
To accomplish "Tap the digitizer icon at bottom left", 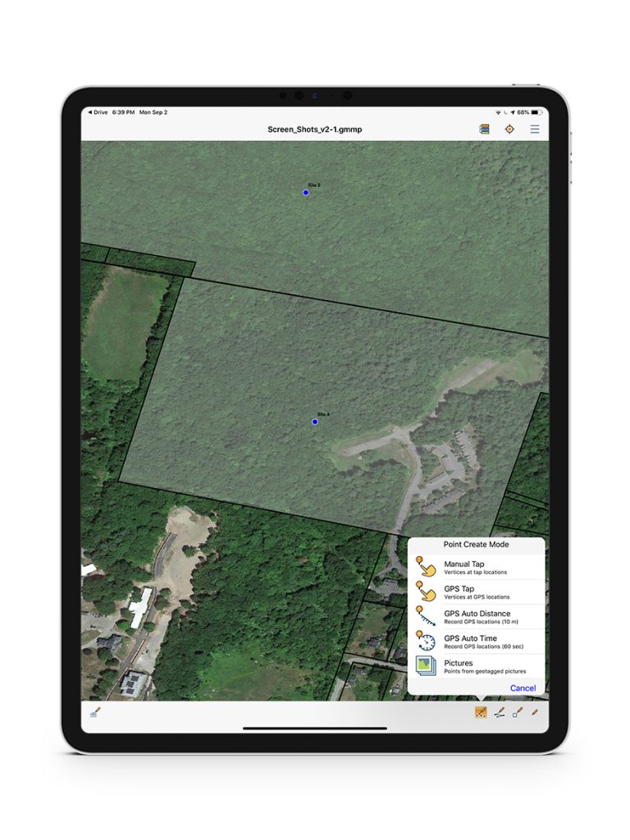I will (95, 713).
